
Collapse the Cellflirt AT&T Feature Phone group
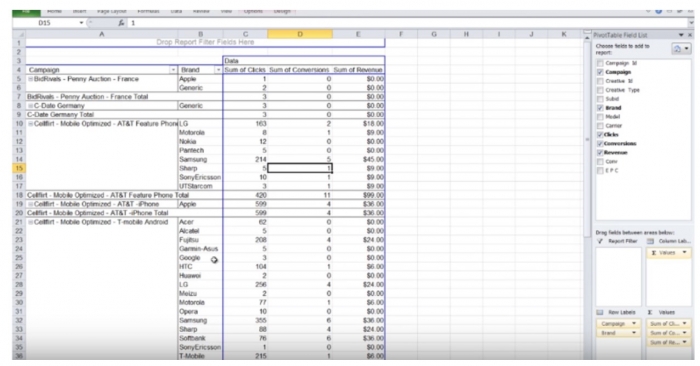30,124
